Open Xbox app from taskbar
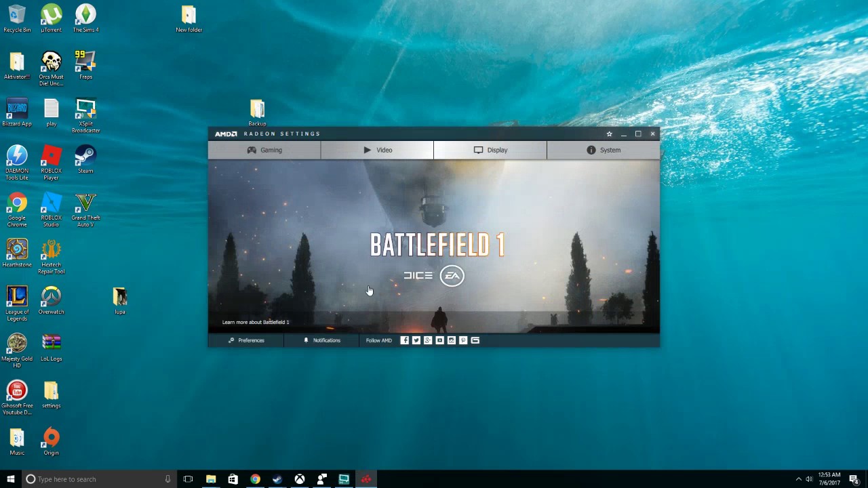This screenshot has width=868, height=488. 299,479
